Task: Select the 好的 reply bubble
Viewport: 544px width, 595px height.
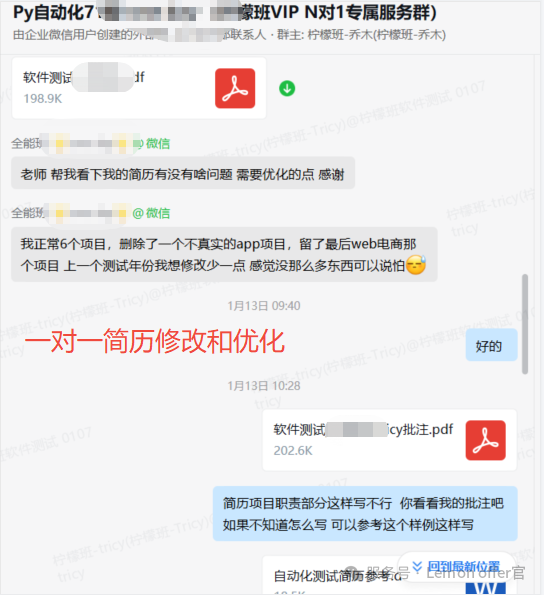Action: (x=491, y=345)
